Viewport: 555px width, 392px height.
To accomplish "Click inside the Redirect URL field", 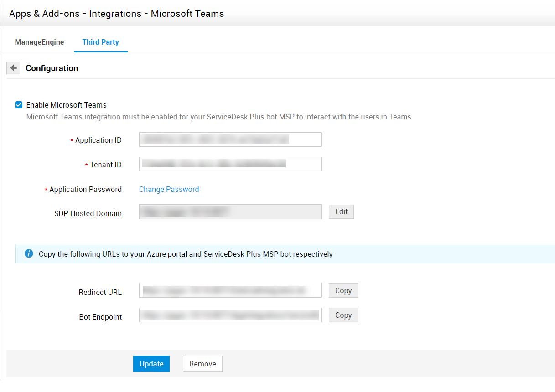I will tap(230, 290).
